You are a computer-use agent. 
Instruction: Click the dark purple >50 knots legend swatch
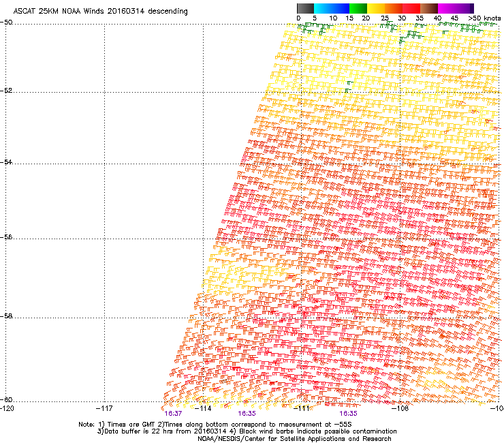coord(472,8)
